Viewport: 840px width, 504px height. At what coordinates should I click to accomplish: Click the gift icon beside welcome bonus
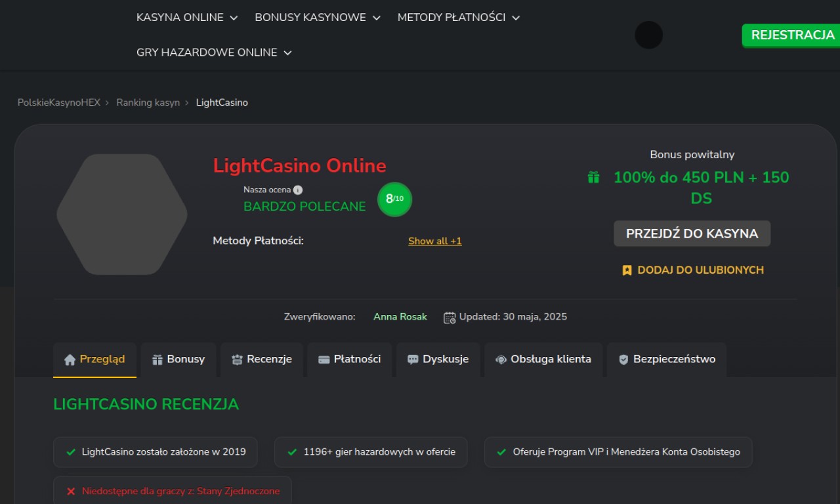pos(593,177)
